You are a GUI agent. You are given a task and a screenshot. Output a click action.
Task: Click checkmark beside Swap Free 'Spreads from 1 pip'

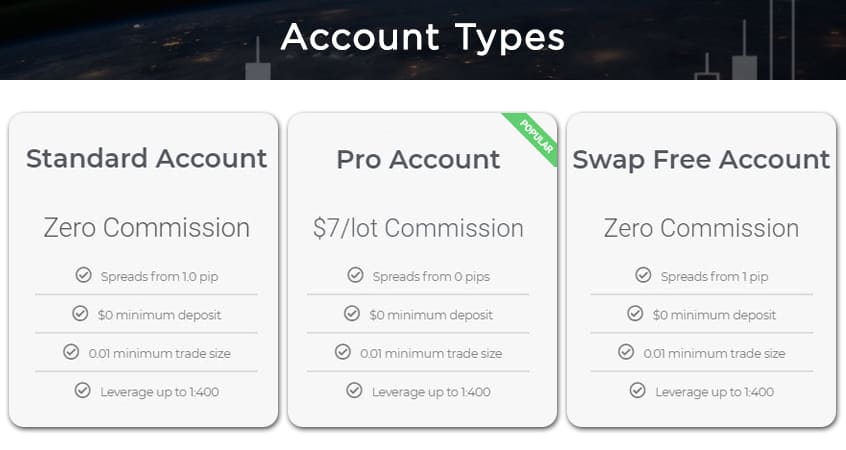tap(643, 275)
